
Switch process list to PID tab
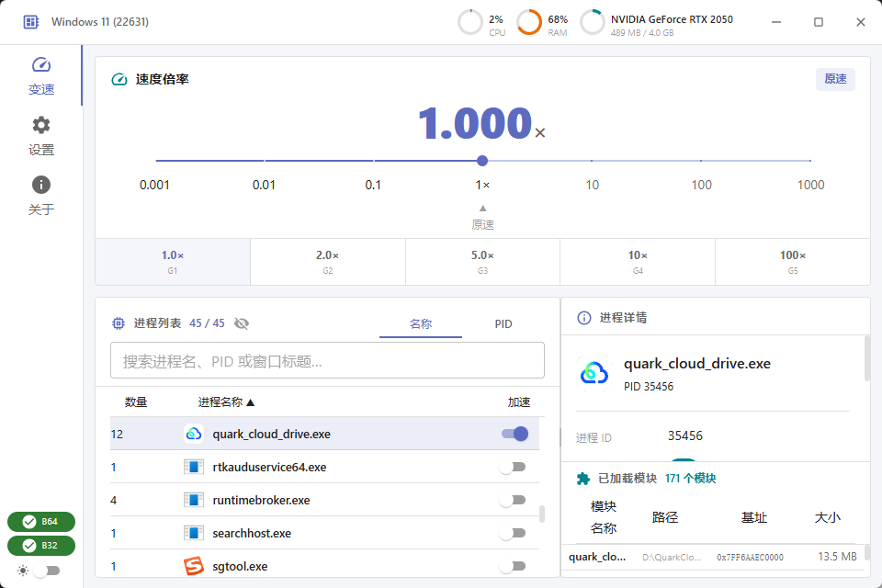(x=503, y=324)
